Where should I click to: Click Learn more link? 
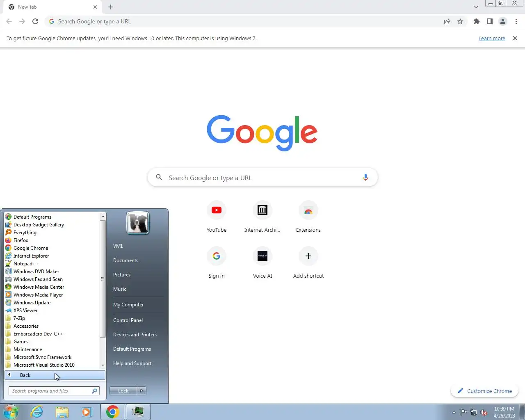(492, 39)
